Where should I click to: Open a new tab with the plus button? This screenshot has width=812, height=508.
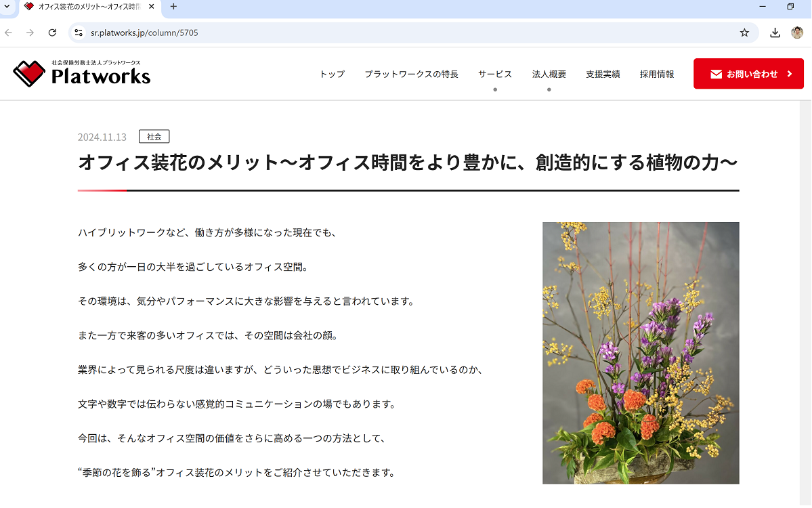173,7
